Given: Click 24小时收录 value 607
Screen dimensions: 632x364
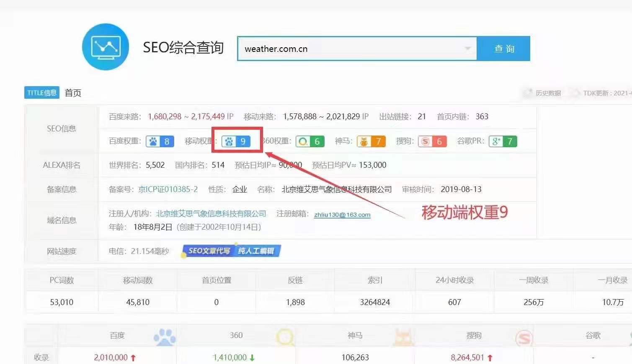Looking at the screenshot, I should (x=454, y=302).
